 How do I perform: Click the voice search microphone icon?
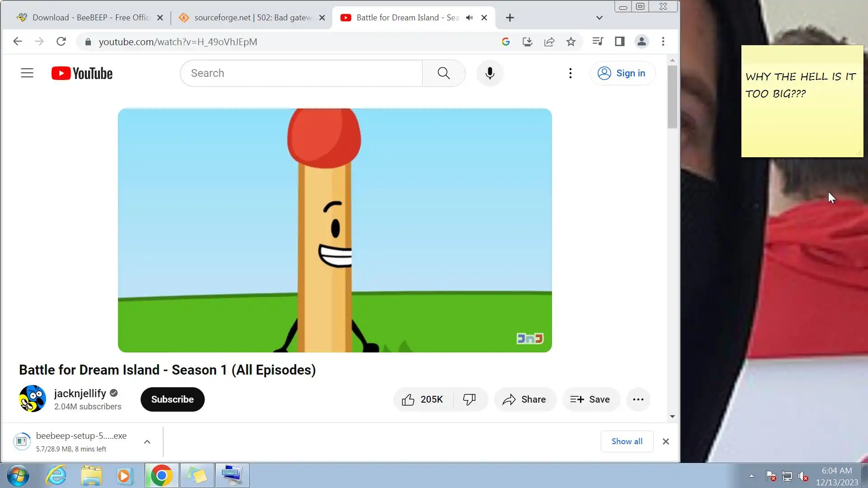click(x=490, y=73)
